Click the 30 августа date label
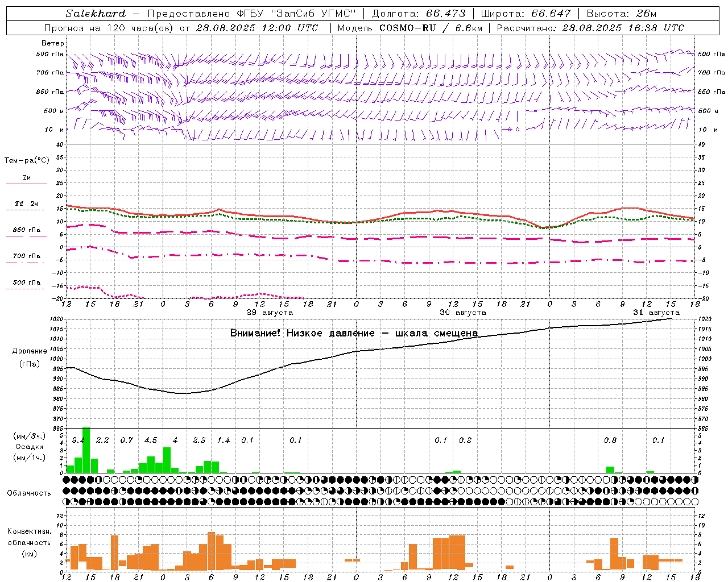728x582 pixels. (x=463, y=313)
